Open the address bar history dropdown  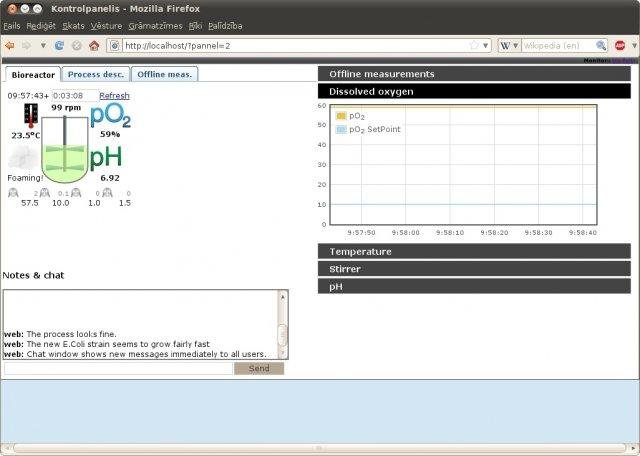coord(485,46)
